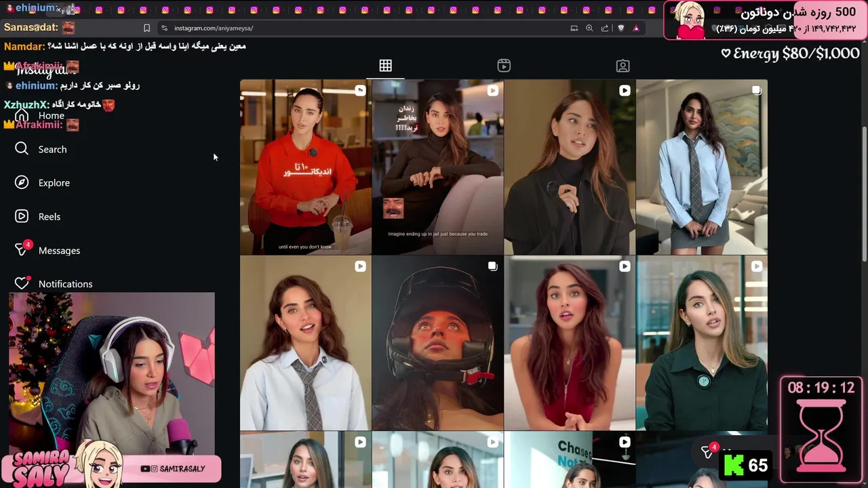Click the SAMIRASALY channel label
The width and height of the screenshot is (868, 488).
pos(172,469)
